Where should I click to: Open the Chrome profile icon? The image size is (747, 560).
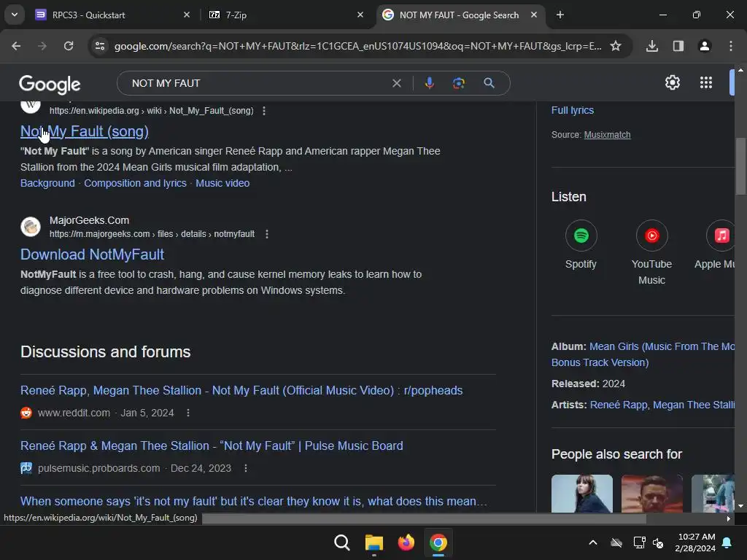coord(705,46)
